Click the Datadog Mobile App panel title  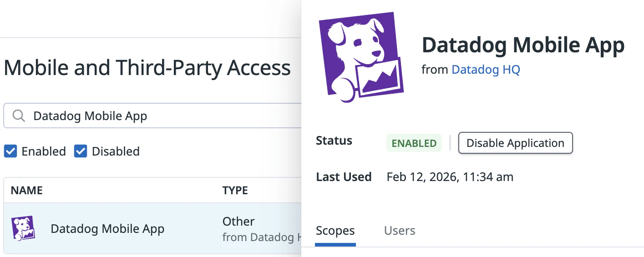523,45
